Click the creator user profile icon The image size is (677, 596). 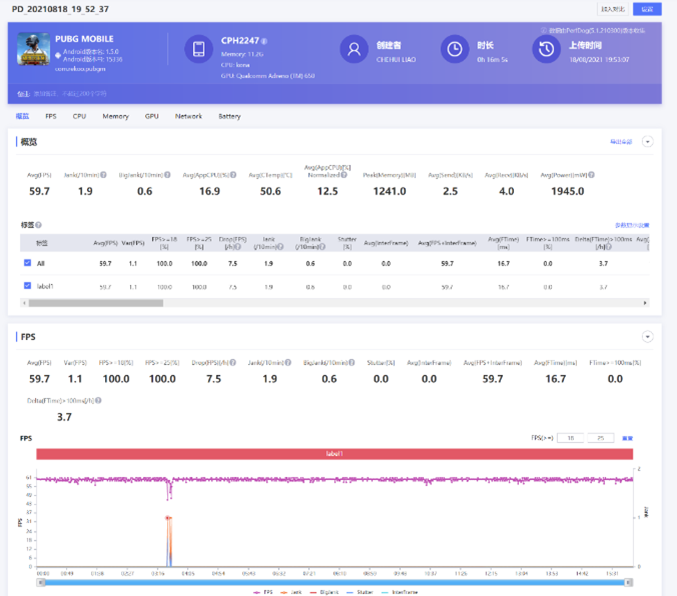(352, 49)
